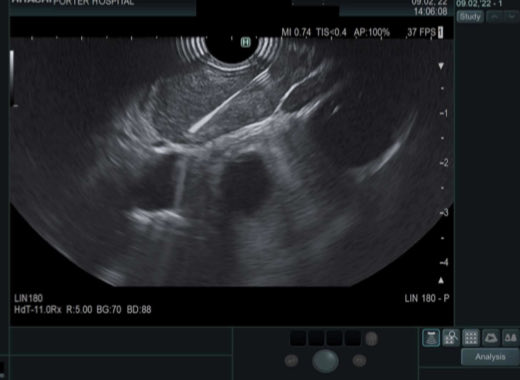This screenshot has width=520, height=380.
Task: Click the '37 FPS' frame rate readout
Action: [421, 32]
